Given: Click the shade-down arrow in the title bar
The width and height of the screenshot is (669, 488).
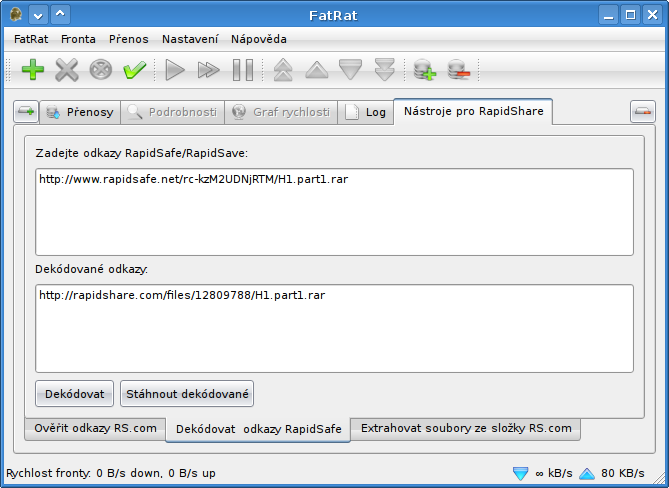Looking at the screenshot, I should click(38, 15).
